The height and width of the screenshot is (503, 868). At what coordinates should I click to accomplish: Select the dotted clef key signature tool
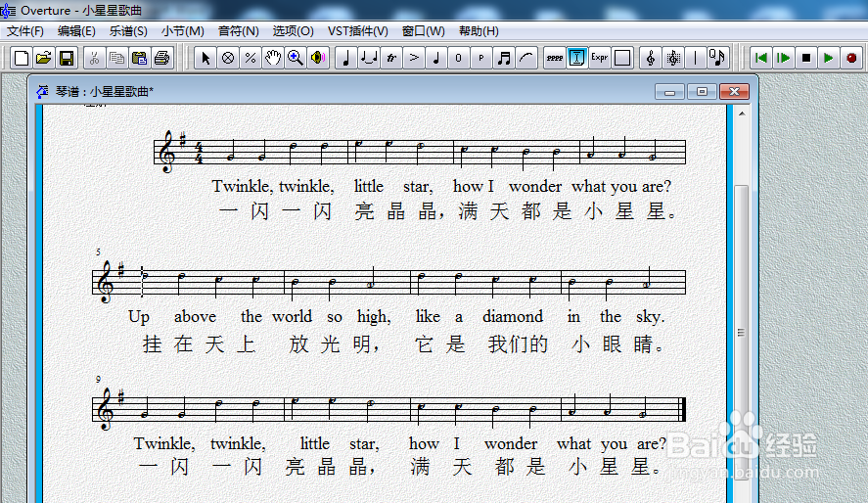(x=673, y=58)
